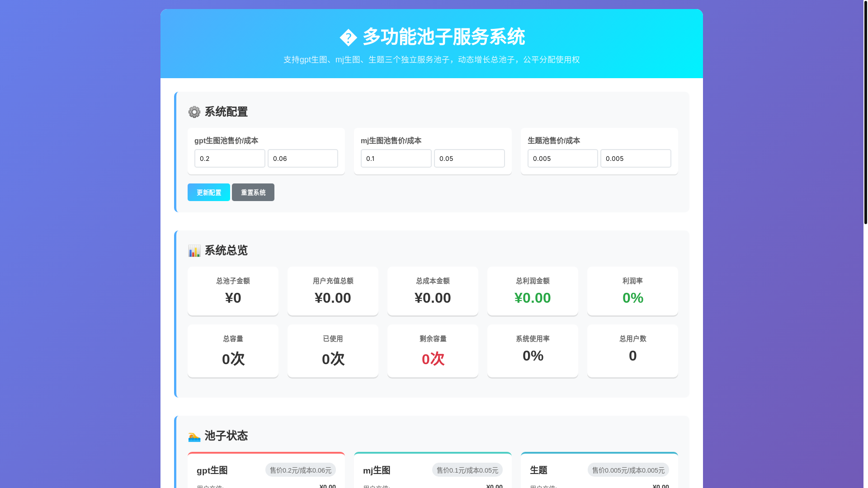Click the 售价0.2元/成本0.06元 badge
The width and height of the screenshot is (868, 488).
click(301, 470)
